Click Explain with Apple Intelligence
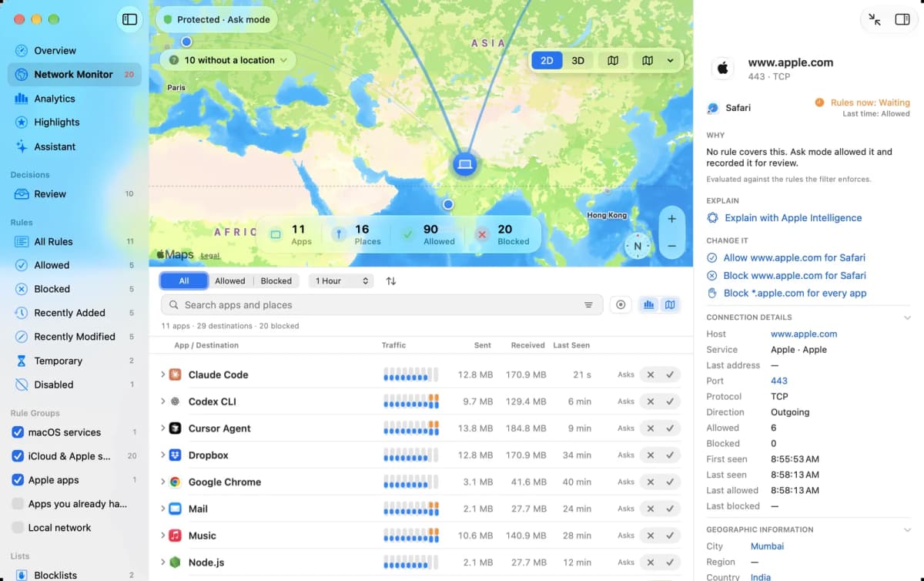The image size is (924, 581). click(x=793, y=218)
